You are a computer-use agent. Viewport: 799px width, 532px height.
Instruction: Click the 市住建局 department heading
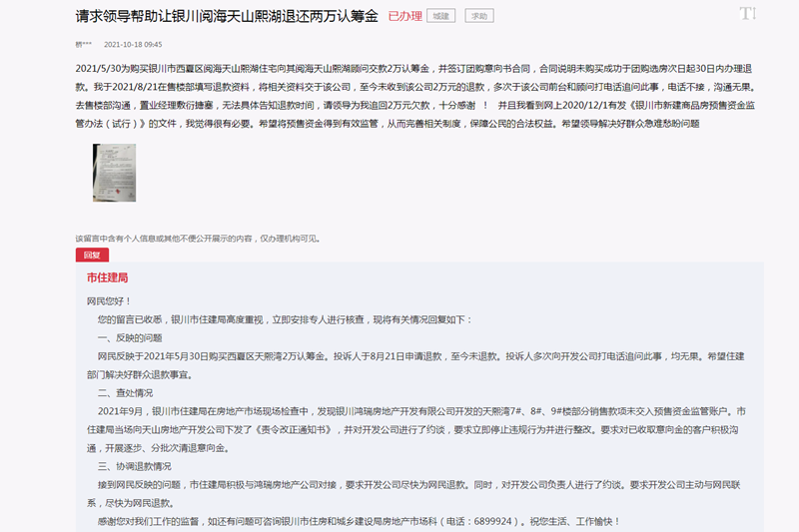point(107,277)
